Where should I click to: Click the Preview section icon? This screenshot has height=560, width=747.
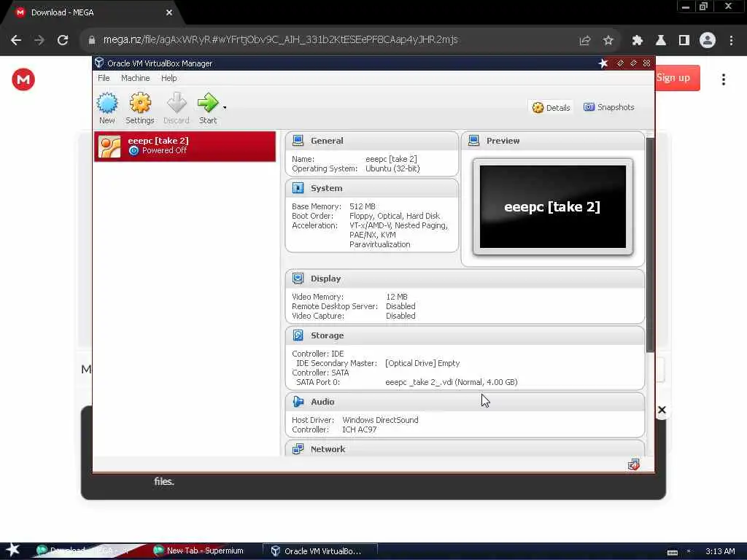(473, 141)
